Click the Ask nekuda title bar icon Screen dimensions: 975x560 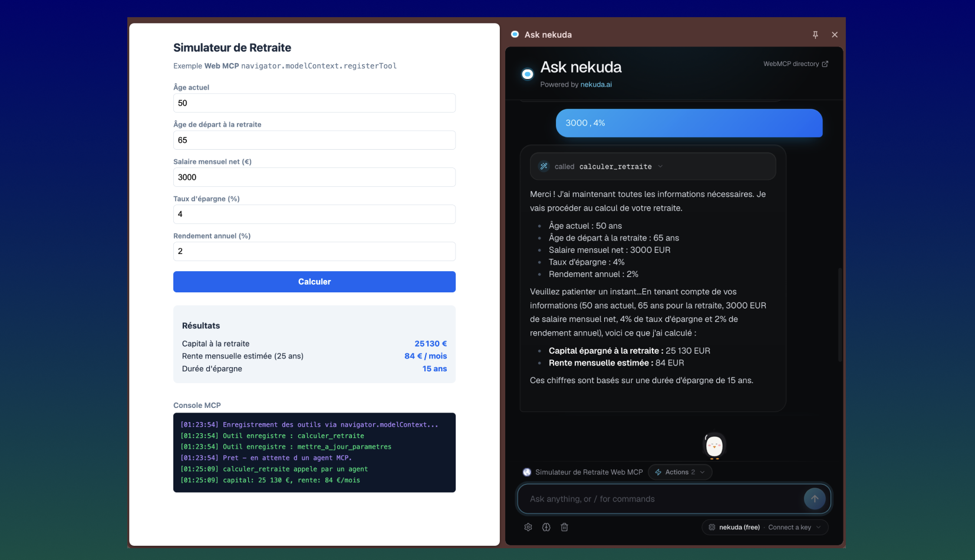click(515, 34)
